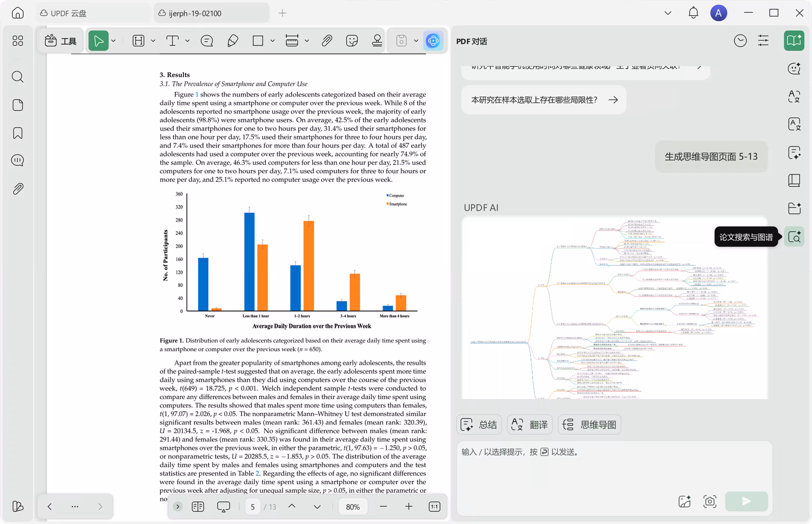Open the zoom level 80% box
812x524 pixels.
[353, 507]
